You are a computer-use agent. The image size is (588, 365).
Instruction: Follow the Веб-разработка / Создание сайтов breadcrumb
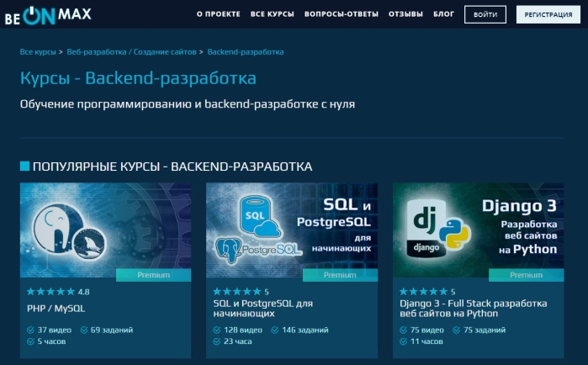coord(131,52)
